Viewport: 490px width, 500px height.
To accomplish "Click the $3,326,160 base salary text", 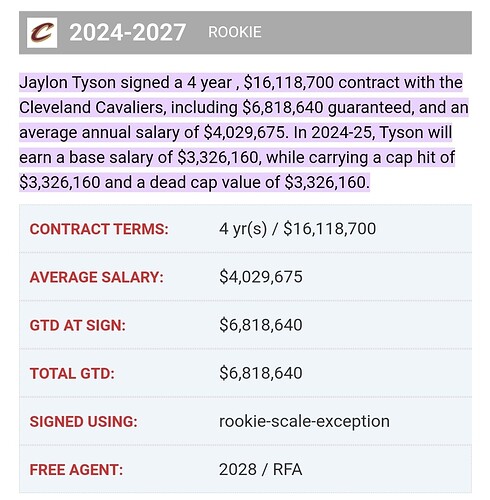I will point(218,157).
